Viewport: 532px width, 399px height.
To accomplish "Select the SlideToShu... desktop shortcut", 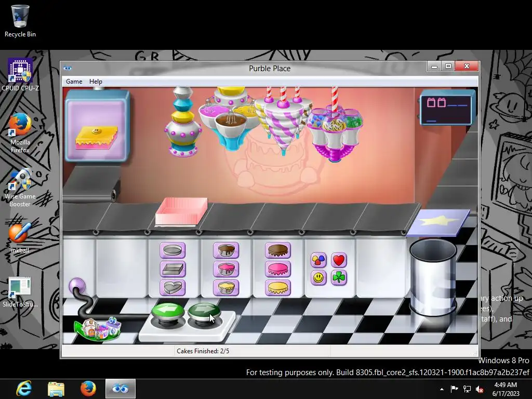I will [x=20, y=292].
